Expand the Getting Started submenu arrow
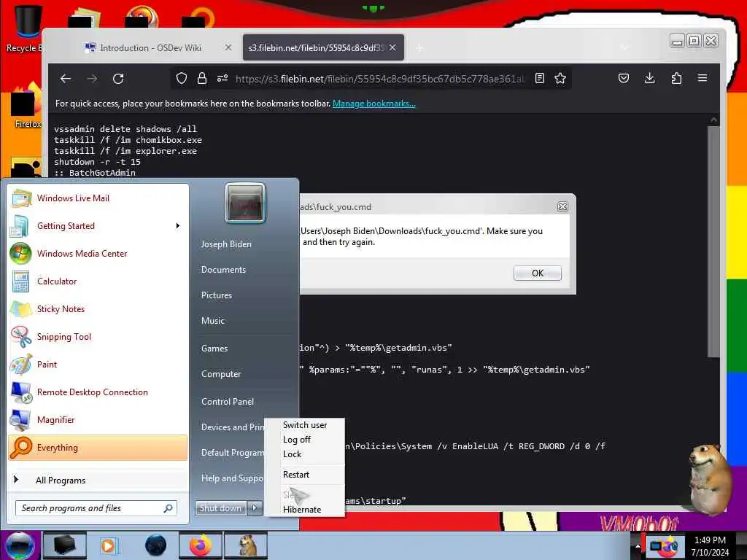The width and height of the screenshot is (747, 560). point(178,226)
